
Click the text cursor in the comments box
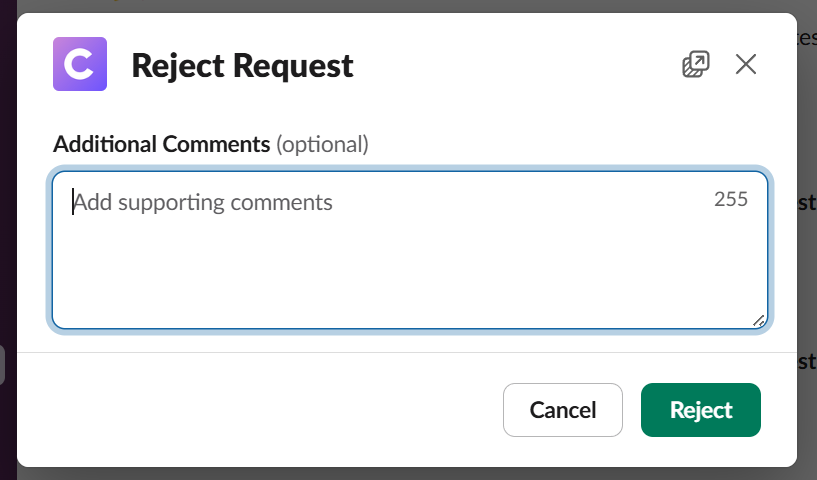point(73,202)
